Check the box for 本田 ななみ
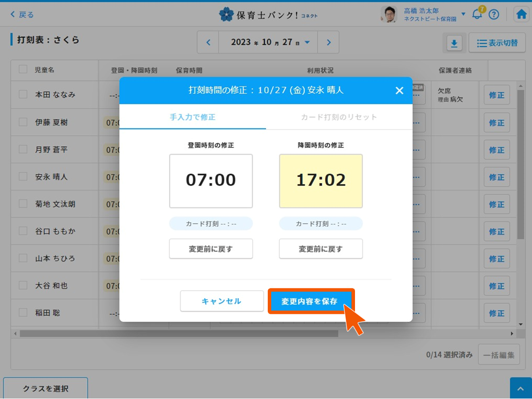The height and width of the screenshot is (399, 532). coord(23,94)
